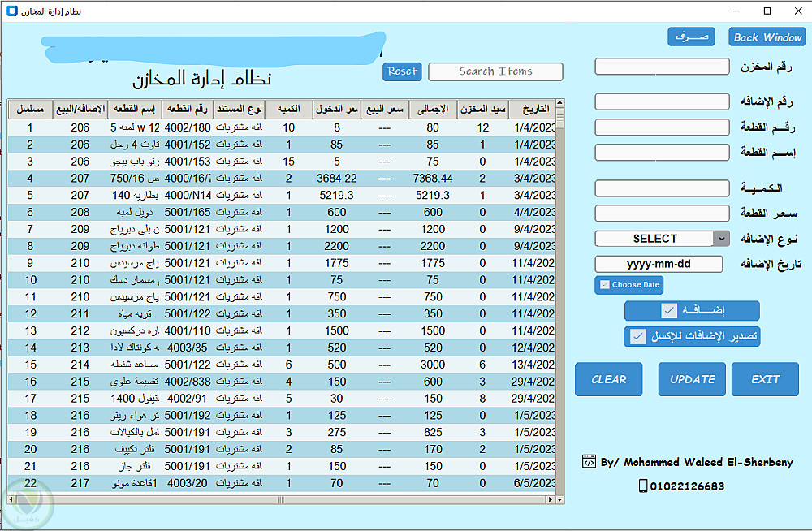
Task: Click the رقم القطعه column header
Action: pos(188,109)
